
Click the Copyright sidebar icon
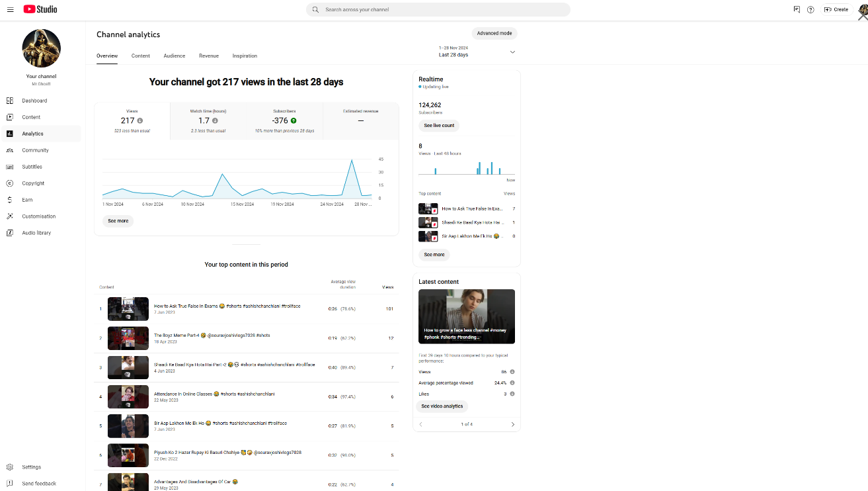pos(9,183)
